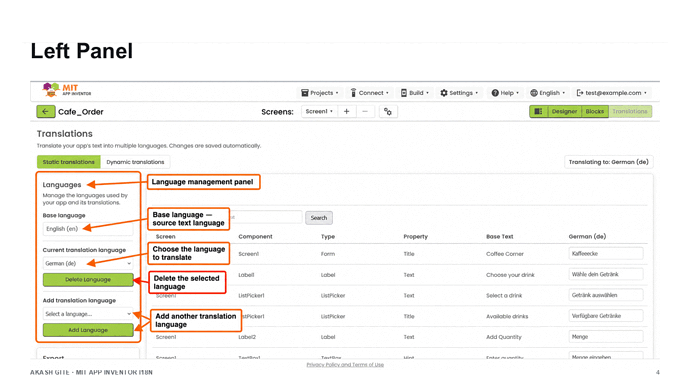The image size is (690, 388).
Task: Open the Connect menu
Action: click(370, 93)
